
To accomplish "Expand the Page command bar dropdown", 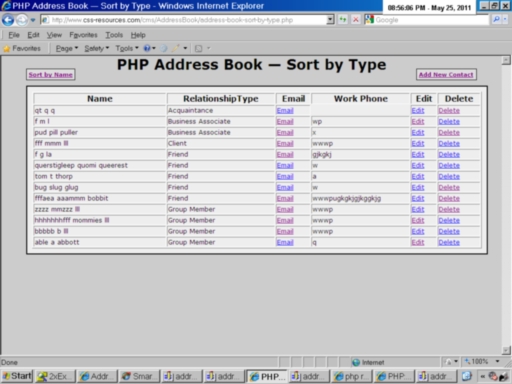I will pyautogui.click(x=67, y=49).
